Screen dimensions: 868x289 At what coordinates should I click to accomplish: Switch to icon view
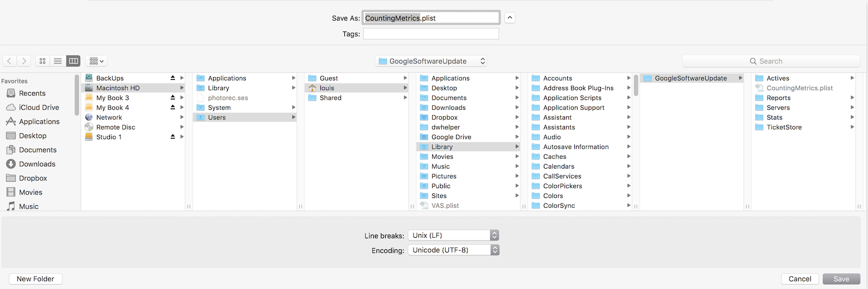[x=43, y=61]
